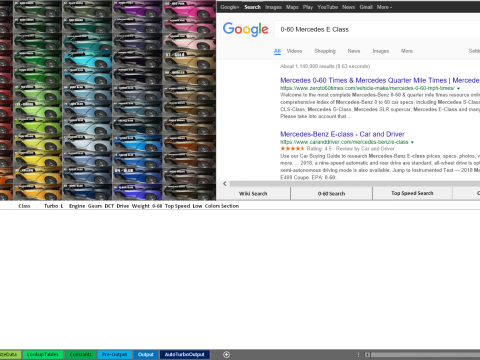The width and height of the screenshot is (480, 360).
Task: Click the 0-60 Search button
Action: click(x=331, y=194)
